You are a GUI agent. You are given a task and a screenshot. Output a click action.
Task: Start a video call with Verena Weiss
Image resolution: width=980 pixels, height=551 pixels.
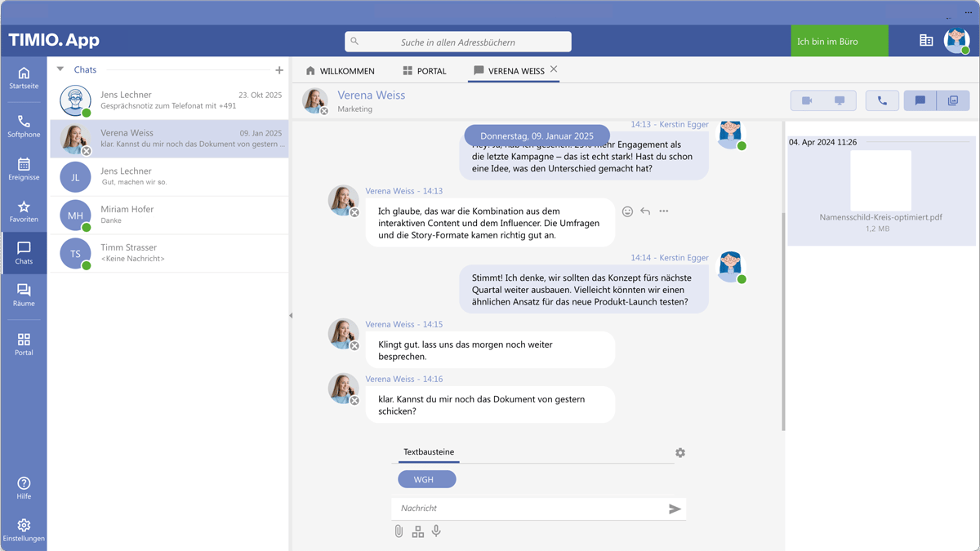tap(808, 100)
